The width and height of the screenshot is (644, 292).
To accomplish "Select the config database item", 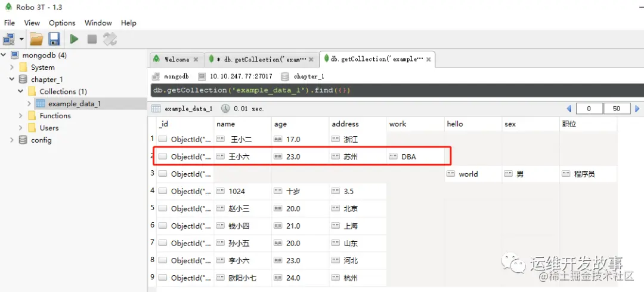I will (x=41, y=140).
